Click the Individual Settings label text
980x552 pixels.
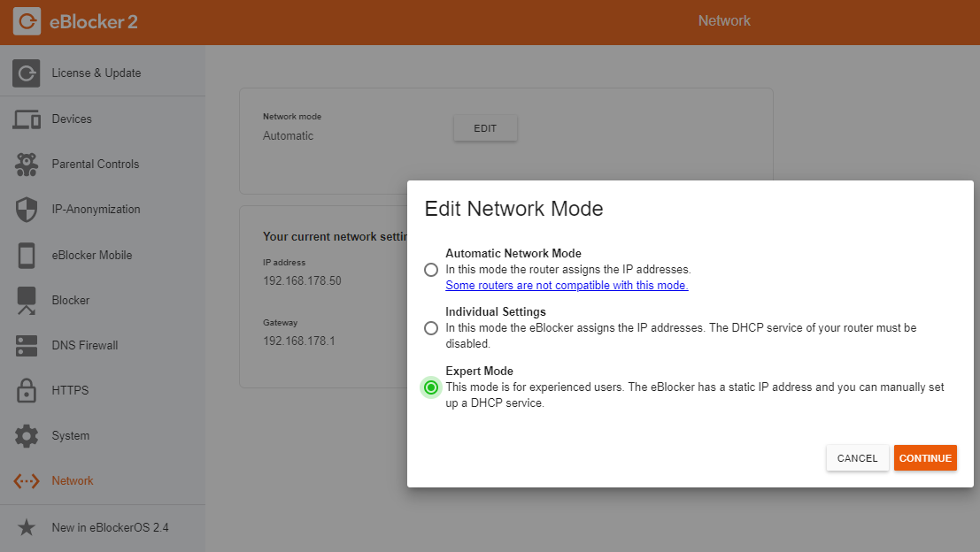[496, 311]
